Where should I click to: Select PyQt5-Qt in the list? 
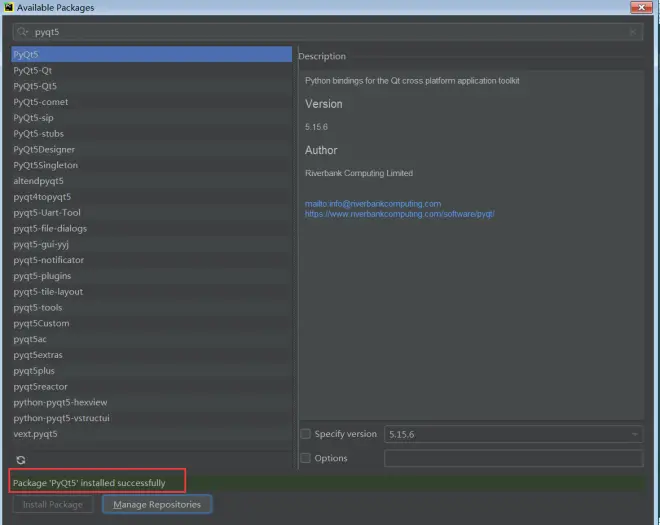coord(152,70)
